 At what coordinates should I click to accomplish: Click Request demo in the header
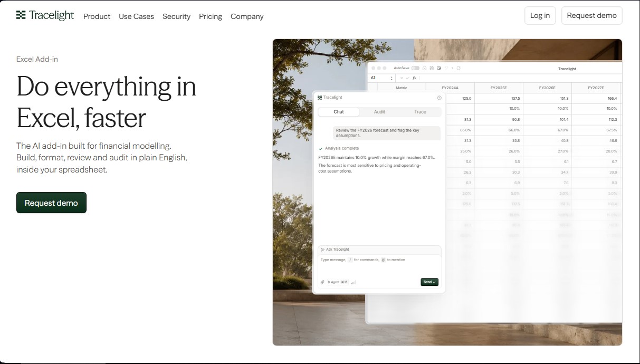[x=591, y=15]
